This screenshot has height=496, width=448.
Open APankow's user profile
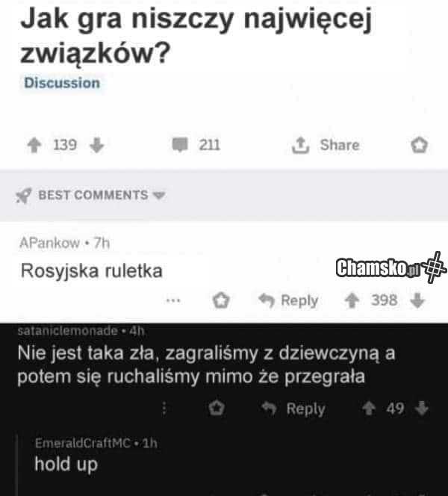pos(49,243)
